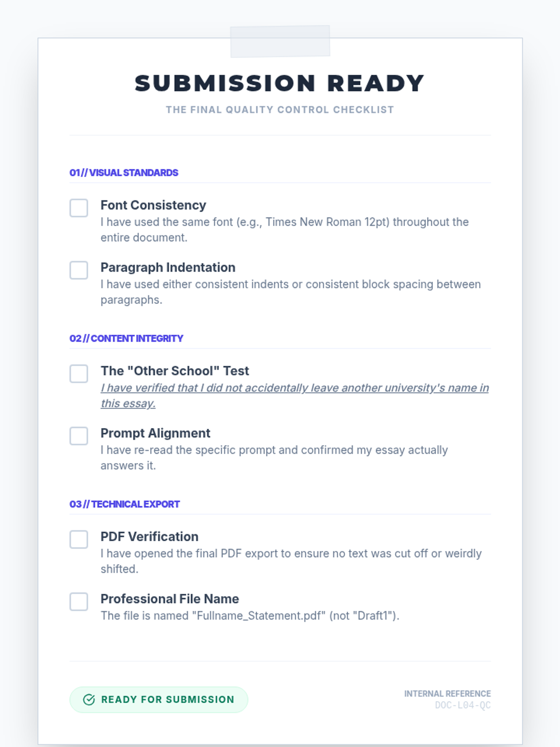Enable the Prompt Alignment checkbox
Image resolution: width=560 pixels, height=747 pixels.
79,436
